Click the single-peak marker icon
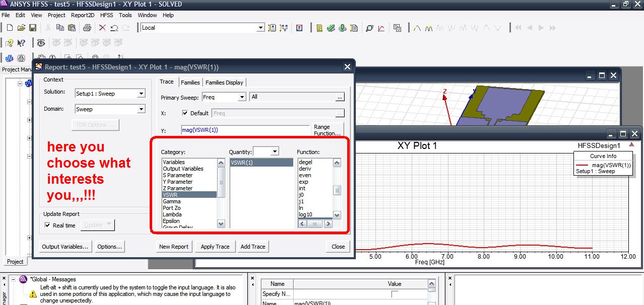644x305 pixels. [417, 28]
